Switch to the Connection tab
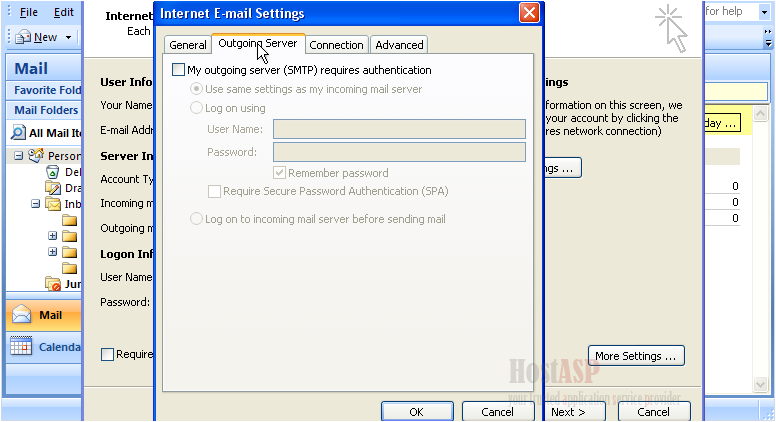The height and width of the screenshot is (422, 776). [x=337, y=45]
